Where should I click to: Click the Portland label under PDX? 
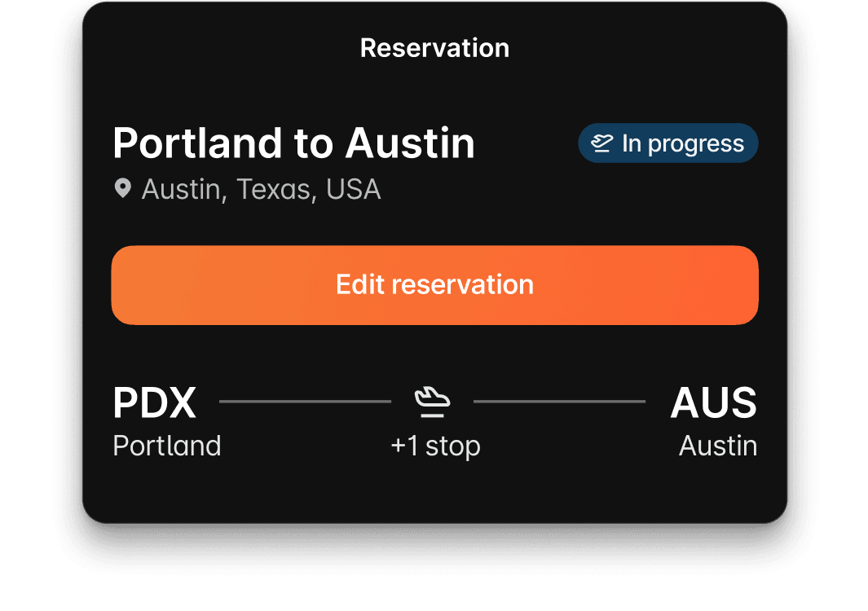(x=166, y=446)
